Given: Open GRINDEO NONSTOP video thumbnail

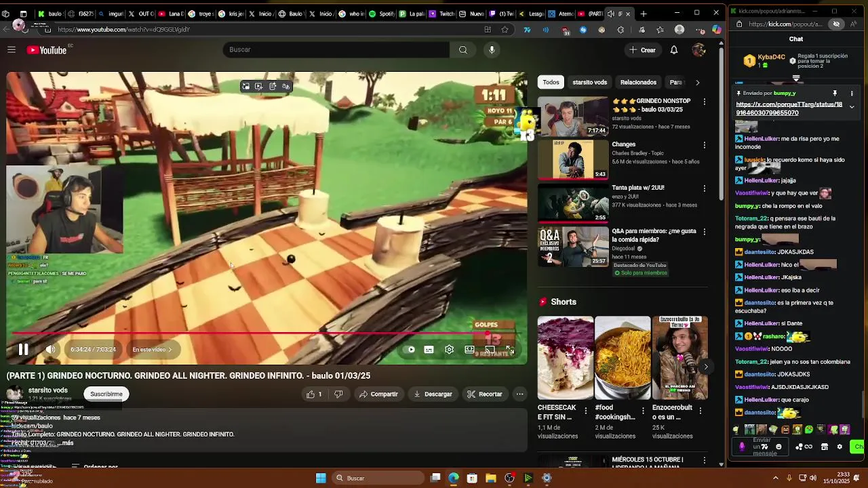Looking at the screenshot, I should (x=573, y=117).
